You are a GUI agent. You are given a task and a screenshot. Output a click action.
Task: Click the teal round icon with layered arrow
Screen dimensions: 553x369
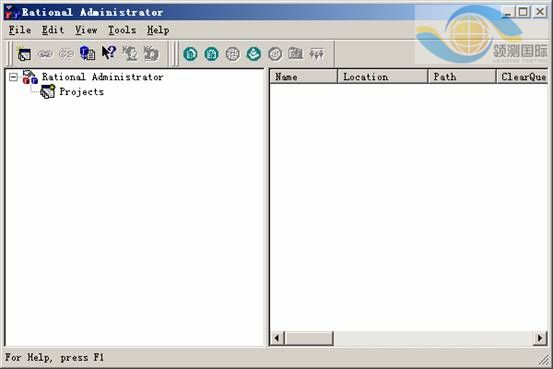[x=254, y=54]
